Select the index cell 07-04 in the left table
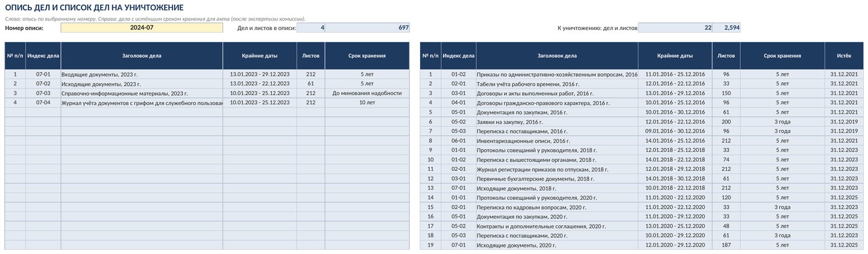This screenshot has height=254, width=868. click(43, 102)
